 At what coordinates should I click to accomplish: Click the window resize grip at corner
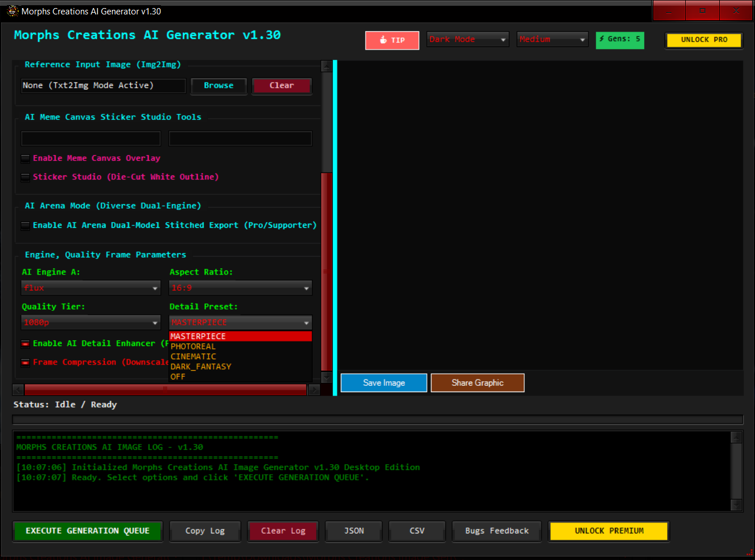click(x=749, y=554)
